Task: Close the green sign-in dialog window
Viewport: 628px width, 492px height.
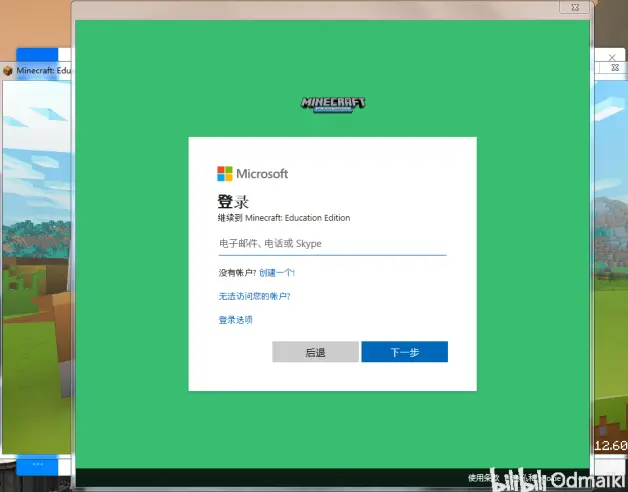Action: click(x=575, y=7)
